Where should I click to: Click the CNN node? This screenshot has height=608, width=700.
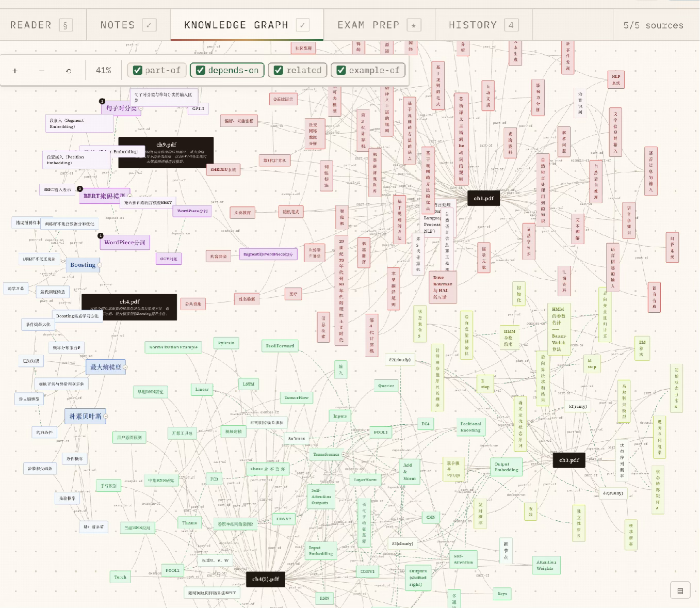click(431, 517)
